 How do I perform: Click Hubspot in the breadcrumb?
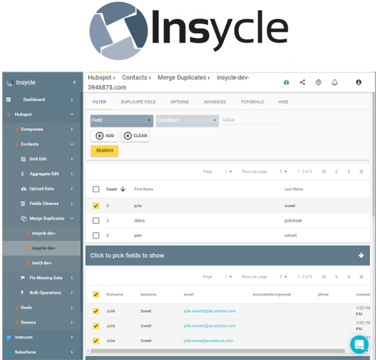pyautogui.click(x=100, y=78)
